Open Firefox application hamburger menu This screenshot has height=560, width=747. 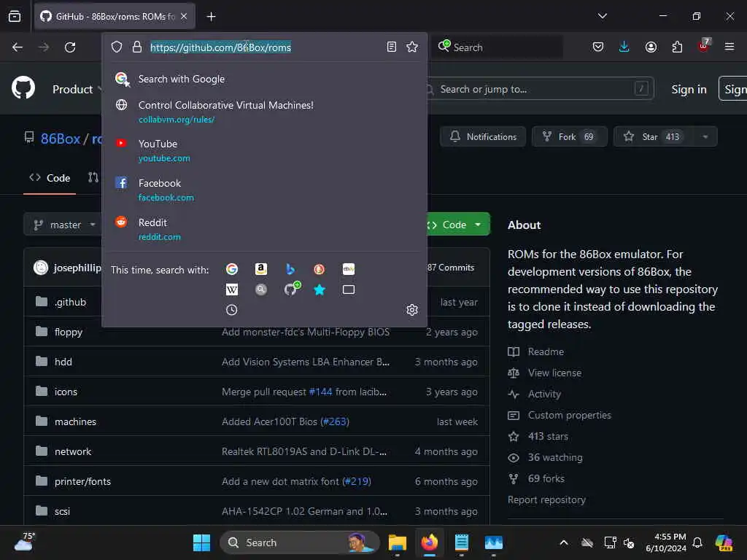coord(729,47)
